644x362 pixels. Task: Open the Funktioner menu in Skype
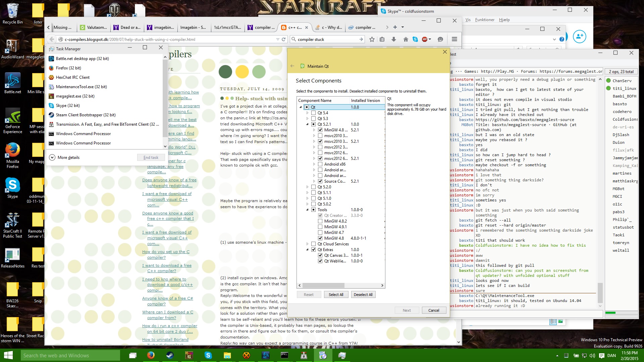485,20
